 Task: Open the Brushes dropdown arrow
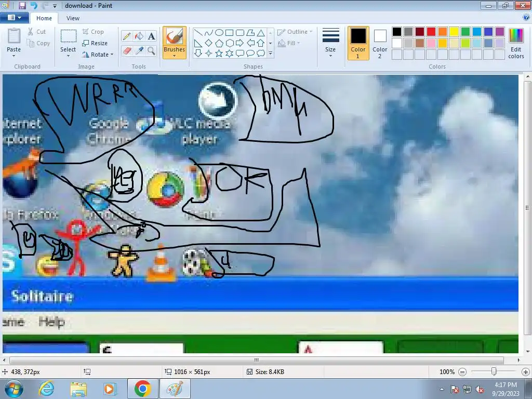[x=175, y=56]
